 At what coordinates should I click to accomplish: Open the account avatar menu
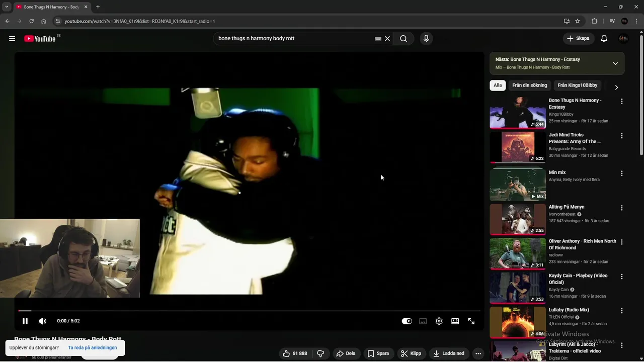point(624,39)
